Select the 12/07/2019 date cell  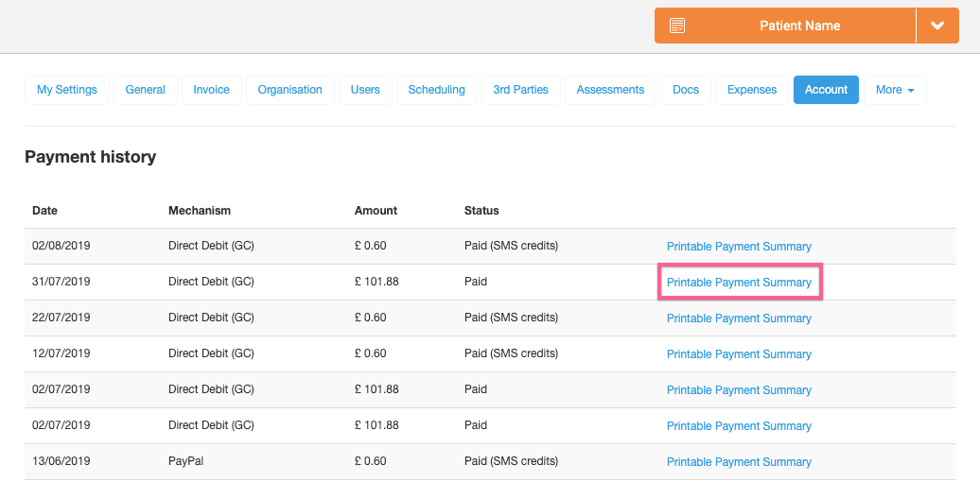point(61,353)
